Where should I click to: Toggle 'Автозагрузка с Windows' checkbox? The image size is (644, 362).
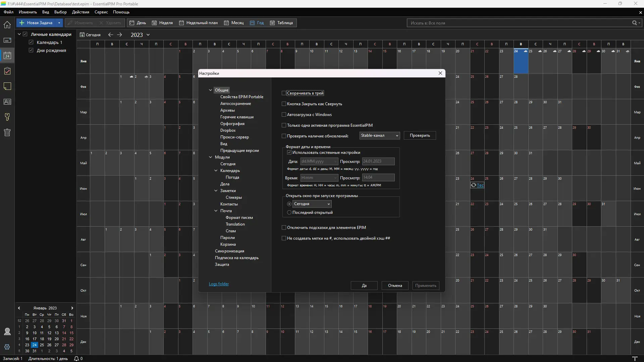coord(284,115)
